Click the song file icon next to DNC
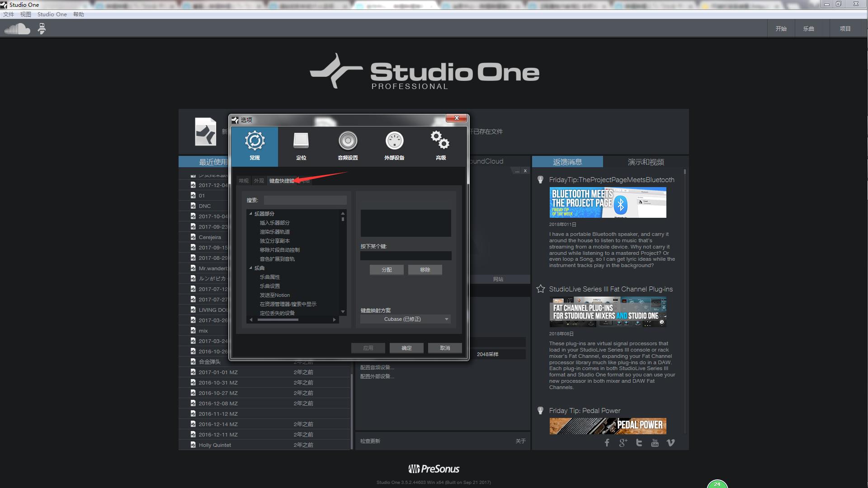868x488 pixels. click(x=193, y=206)
